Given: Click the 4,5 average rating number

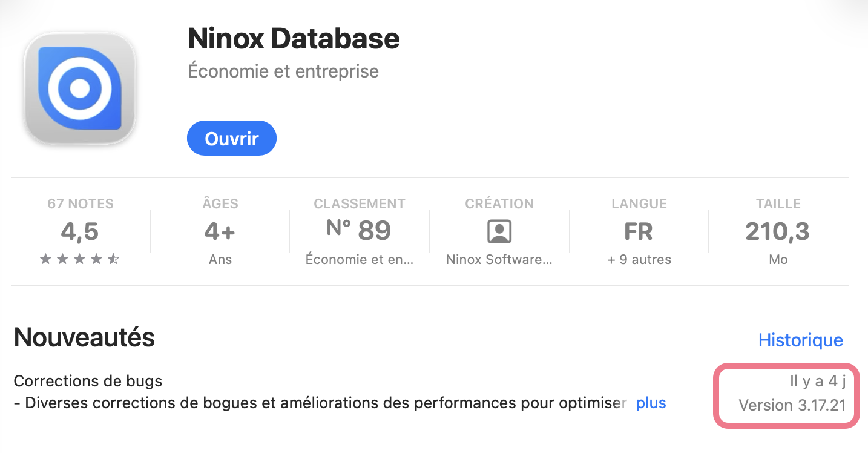Looking at the screenshot, I should [x=80, y=231].
